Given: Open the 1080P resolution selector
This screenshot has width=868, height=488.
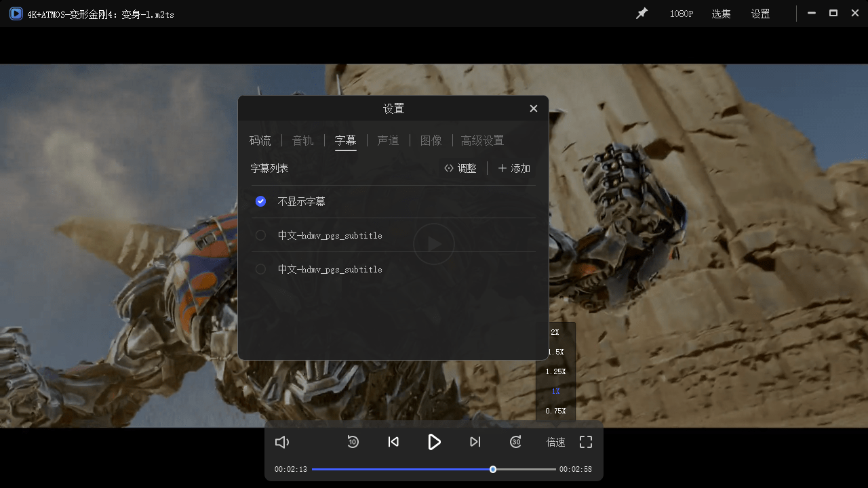Looking at the screenshot, I should point(682,14).
